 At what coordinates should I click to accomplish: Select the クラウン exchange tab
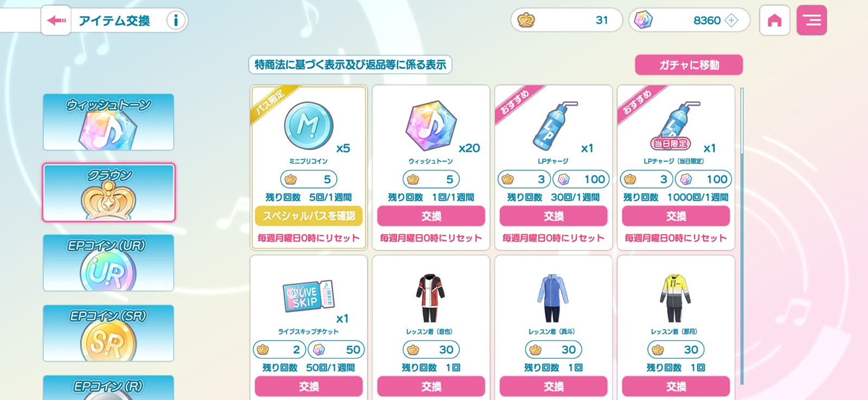[x=108, y=192]
